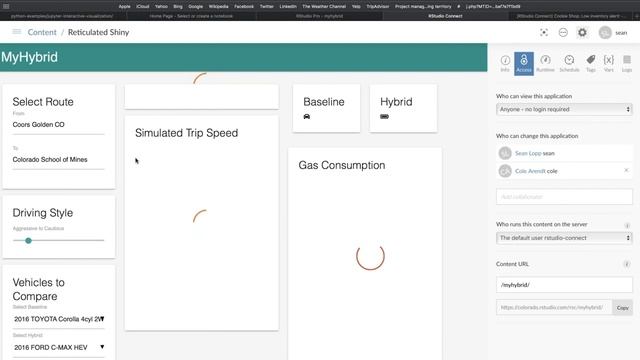The height and width of the screenshot is (360, 640).
Task: Switch to the RStudio Connect browser tab
Action: [x=445, y=16]
